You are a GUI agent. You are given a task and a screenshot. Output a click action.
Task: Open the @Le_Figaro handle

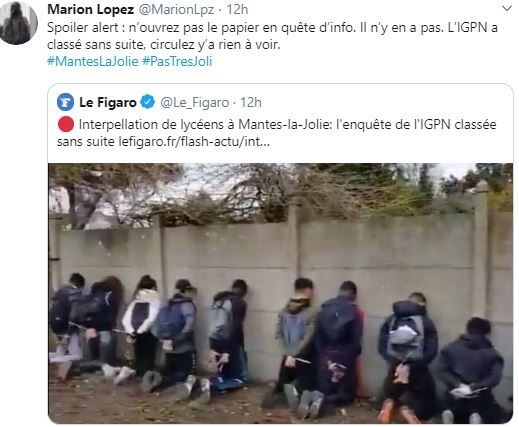click(x=195, y=103)
